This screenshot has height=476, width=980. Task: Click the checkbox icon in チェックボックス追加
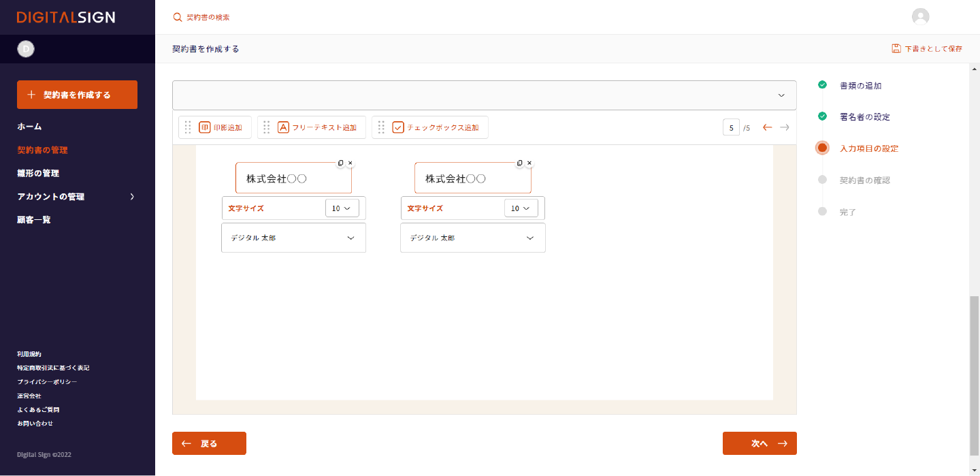tap(399, 127)
